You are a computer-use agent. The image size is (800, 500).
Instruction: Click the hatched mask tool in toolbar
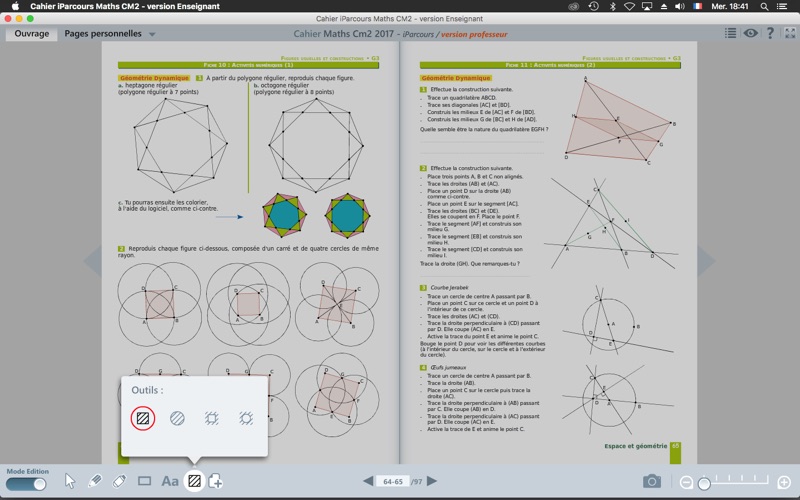(194, 481)
